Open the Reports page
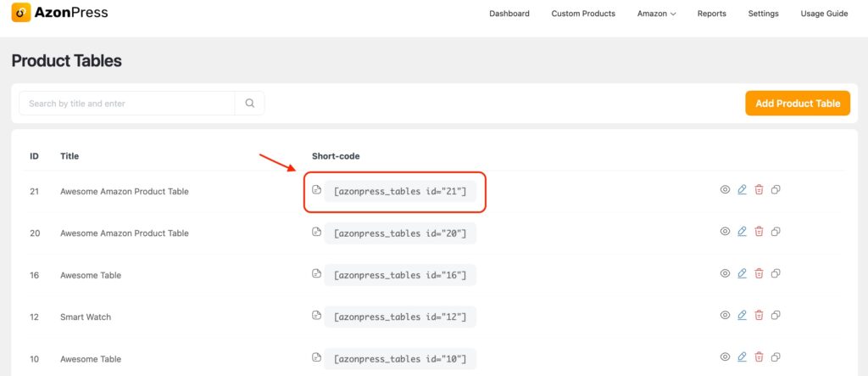 tap(712, 14)
